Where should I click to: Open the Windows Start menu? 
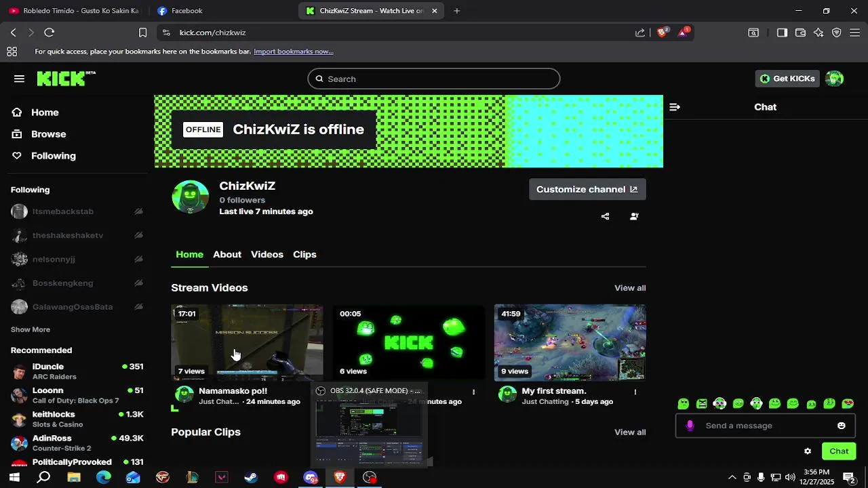pos(14,477)
